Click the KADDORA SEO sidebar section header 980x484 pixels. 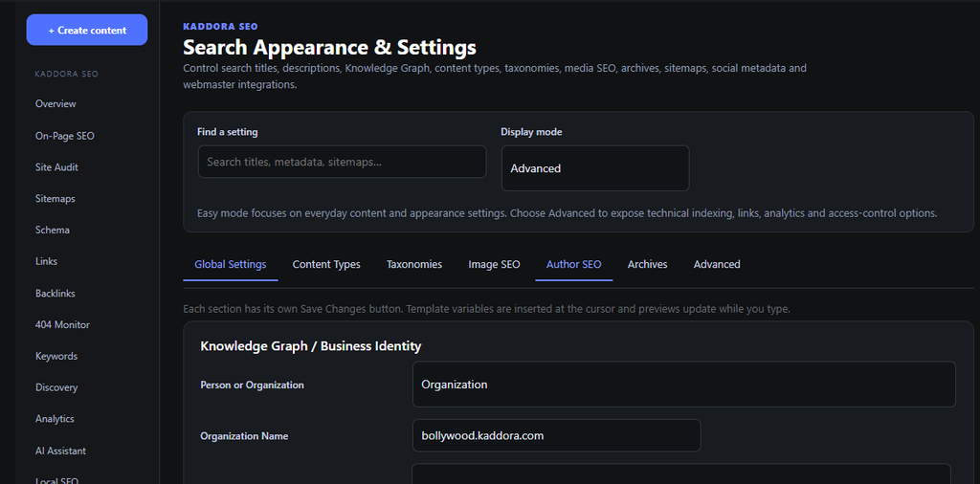click(67, 74)
